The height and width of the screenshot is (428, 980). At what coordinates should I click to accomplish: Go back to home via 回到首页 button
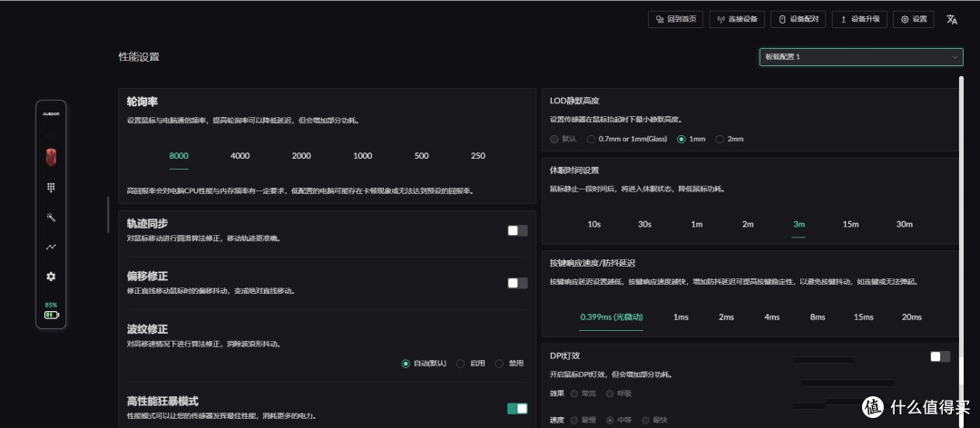pos(676,19)
